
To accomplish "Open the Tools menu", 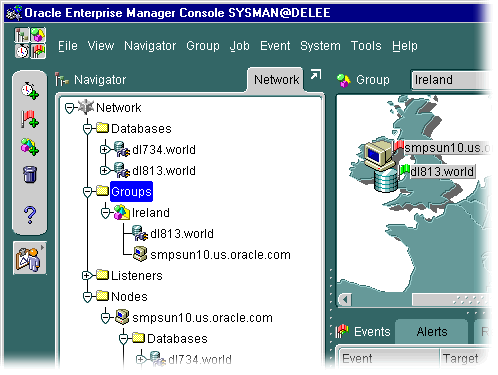I will (366, 46).
